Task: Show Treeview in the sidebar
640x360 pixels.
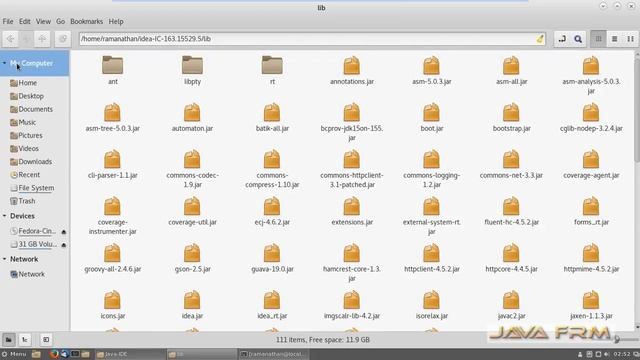Action: [24, 340]
